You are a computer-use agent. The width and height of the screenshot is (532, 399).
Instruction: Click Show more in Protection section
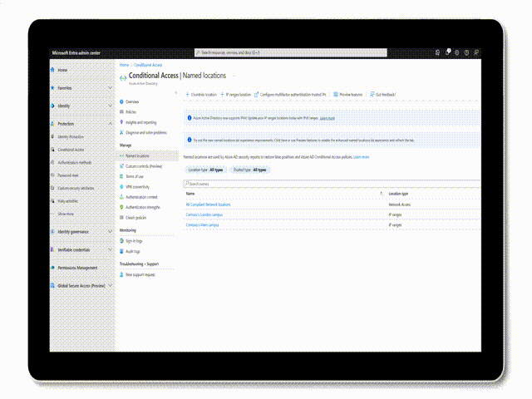[x=66, y=214]
